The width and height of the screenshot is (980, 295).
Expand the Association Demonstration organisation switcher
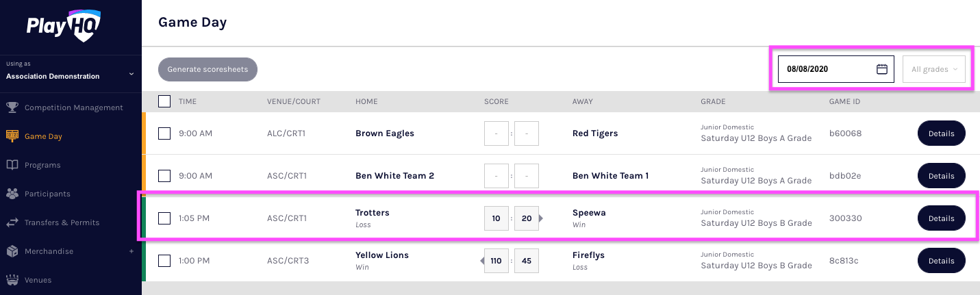tap(131, 74)
